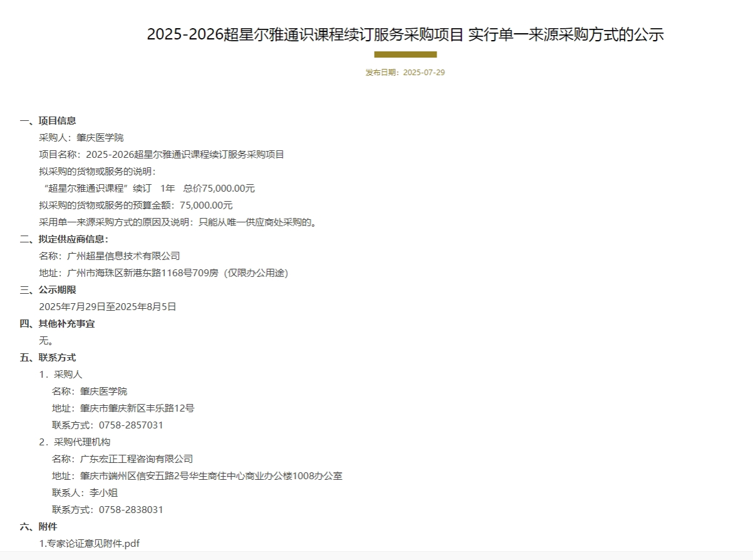Click the publish date 发布日期：2025-07-29
The image size is (753, 560).
tap(405, 73)
